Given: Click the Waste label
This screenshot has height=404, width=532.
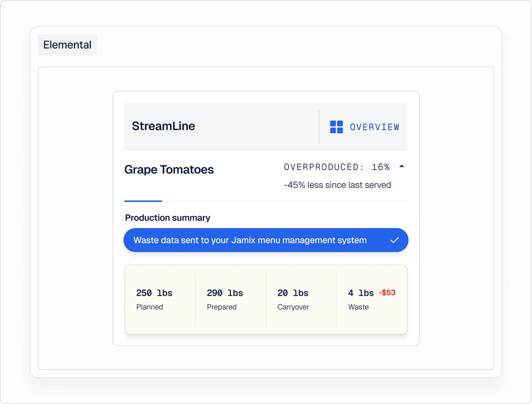Looking at the screenshot, I should point(358,307).
